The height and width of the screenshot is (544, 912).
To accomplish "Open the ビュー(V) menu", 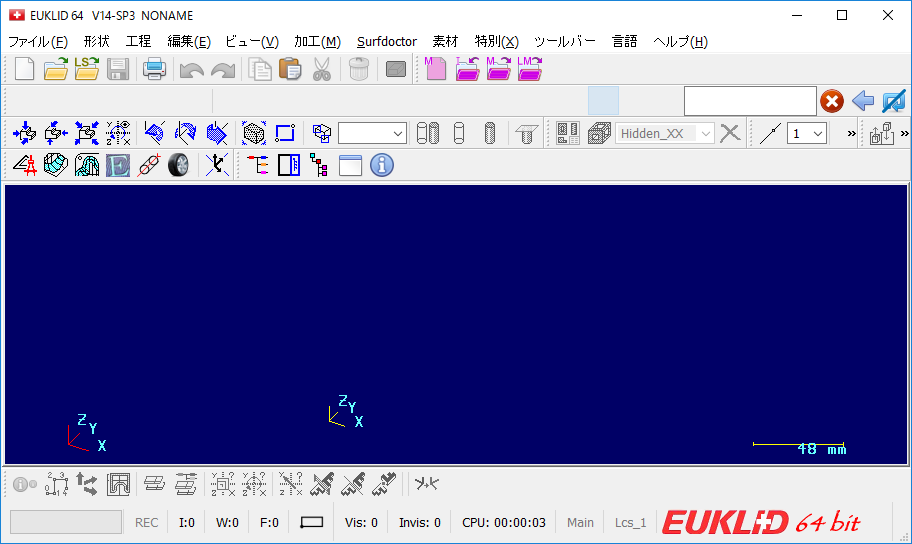I will 252,41.
